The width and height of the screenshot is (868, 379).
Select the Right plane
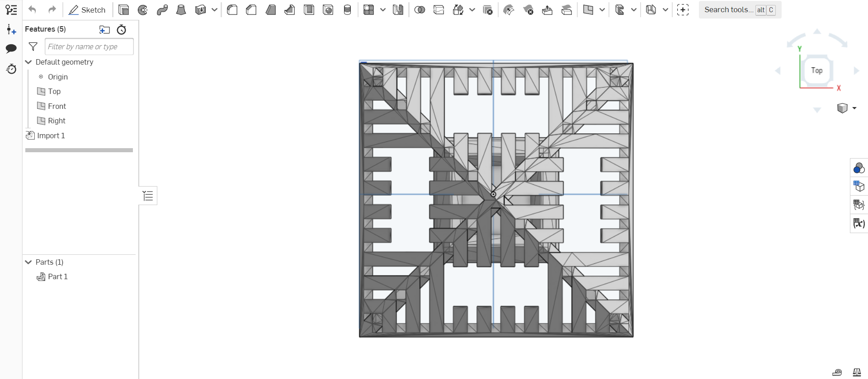pyautogui.click(x=57, y=121)
